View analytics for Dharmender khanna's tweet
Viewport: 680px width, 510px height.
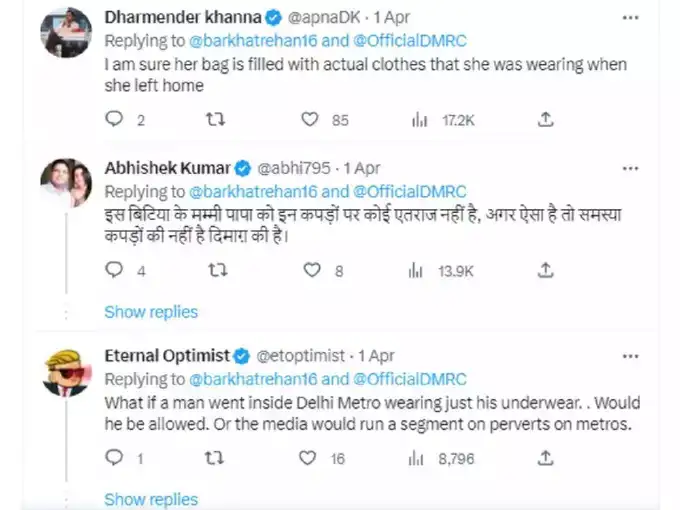click(420, 120)
